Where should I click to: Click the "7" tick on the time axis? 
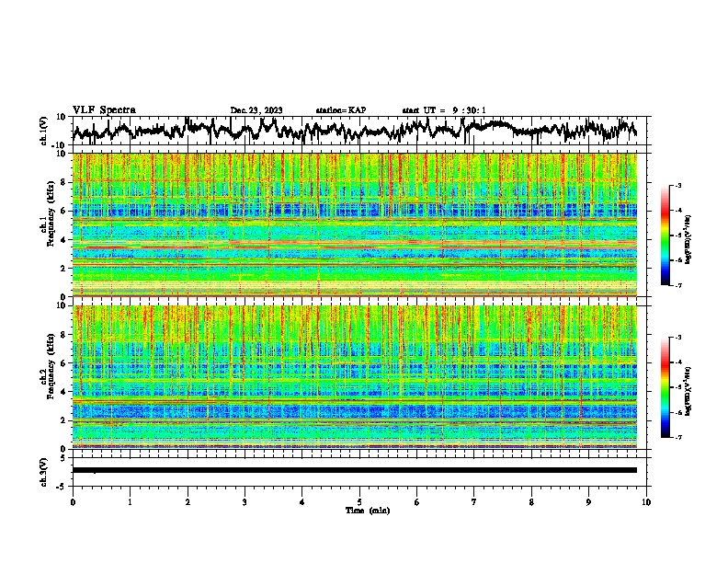tap(474, 502)
